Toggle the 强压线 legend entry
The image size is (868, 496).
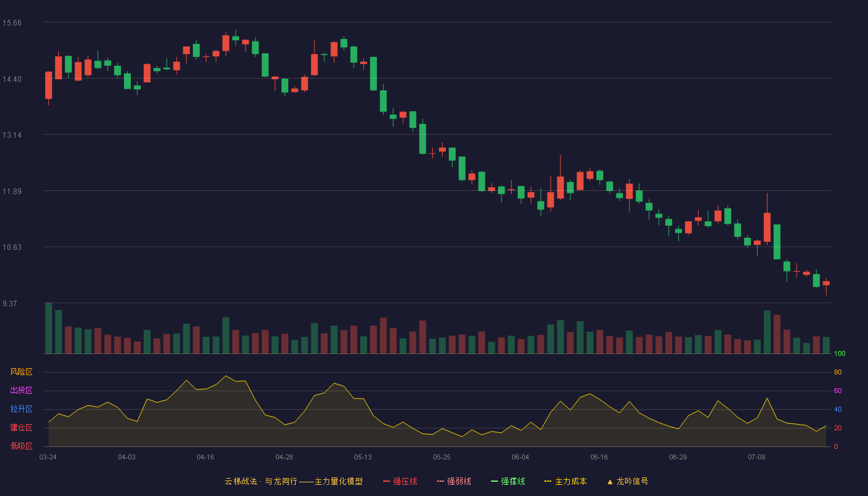click(400, 481)
